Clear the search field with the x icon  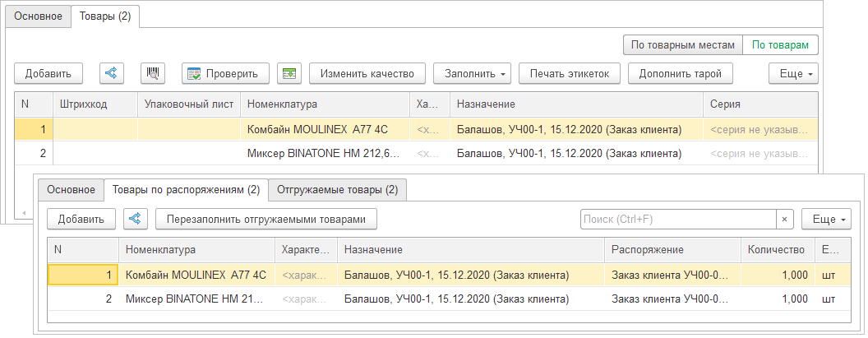pyautogui.click(x=785, y=219)
